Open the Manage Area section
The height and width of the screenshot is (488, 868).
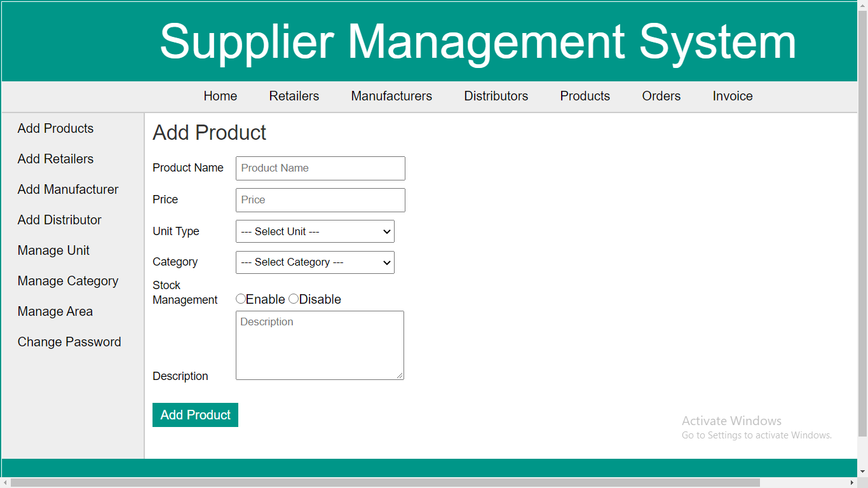point(55,311)
